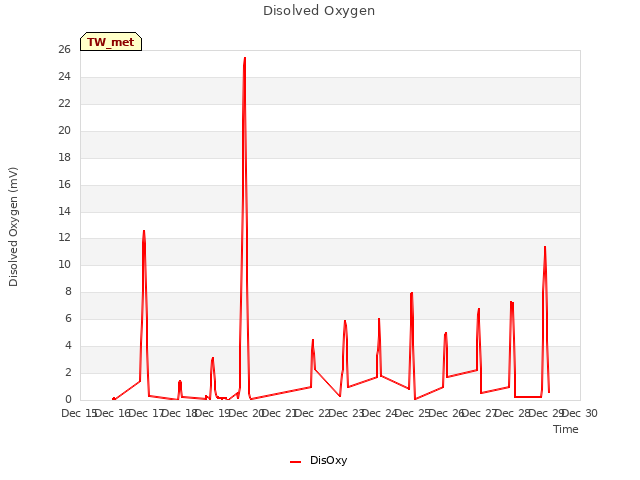The width and height of the screenshot is (640, 480).
Task: Click the Dec 15 tick label
Action: pos(79,413)
